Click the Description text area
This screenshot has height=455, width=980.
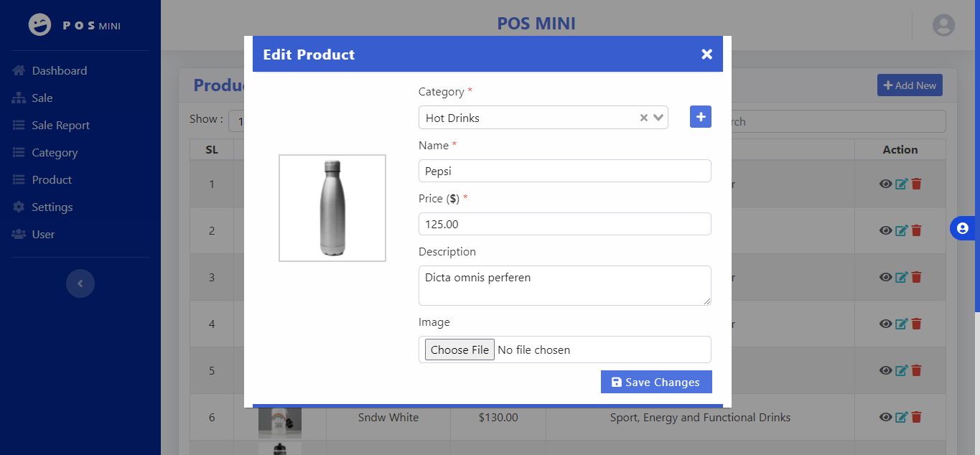(x=564, y=285)
